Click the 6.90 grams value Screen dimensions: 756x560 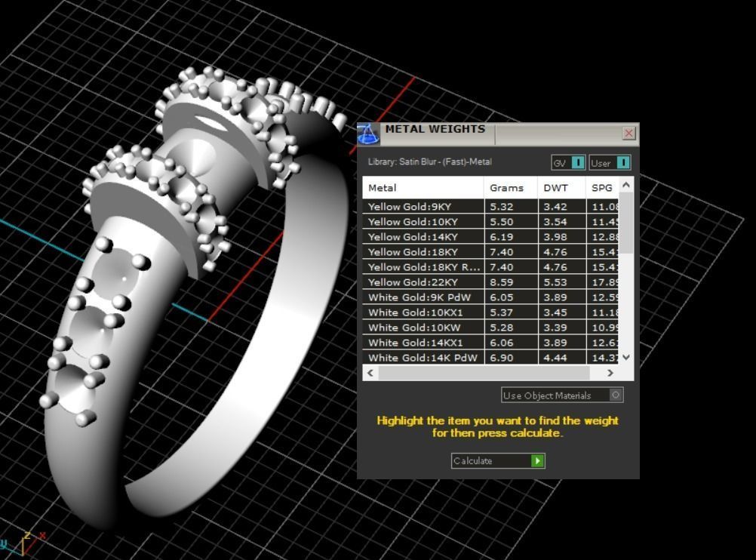click(x=502, y=358)
